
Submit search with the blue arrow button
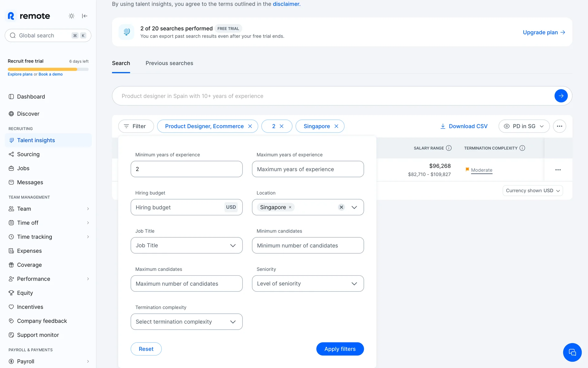[x=561, y=96]
